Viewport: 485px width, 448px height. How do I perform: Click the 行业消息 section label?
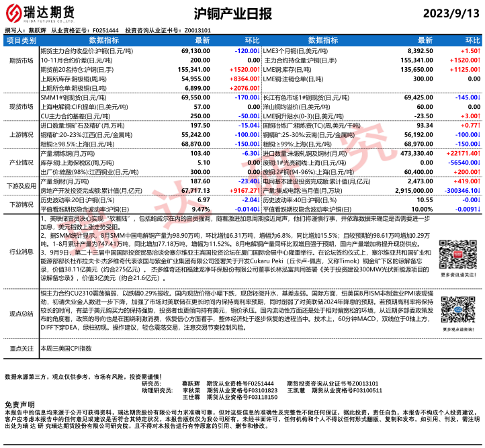[x=21, y=251]
